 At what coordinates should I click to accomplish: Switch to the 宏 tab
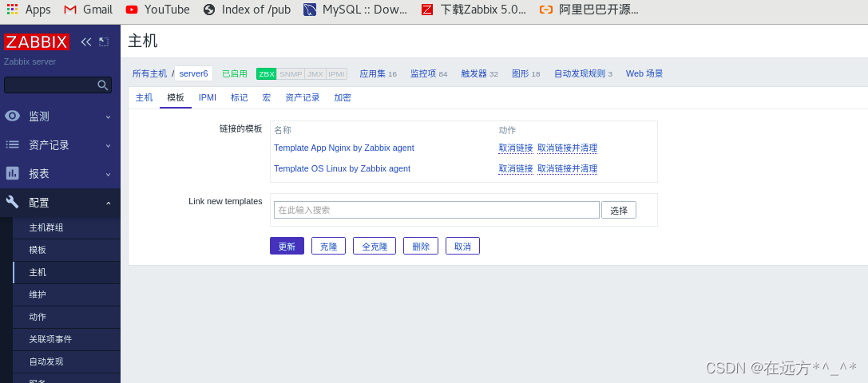click(x=266, y=97)
